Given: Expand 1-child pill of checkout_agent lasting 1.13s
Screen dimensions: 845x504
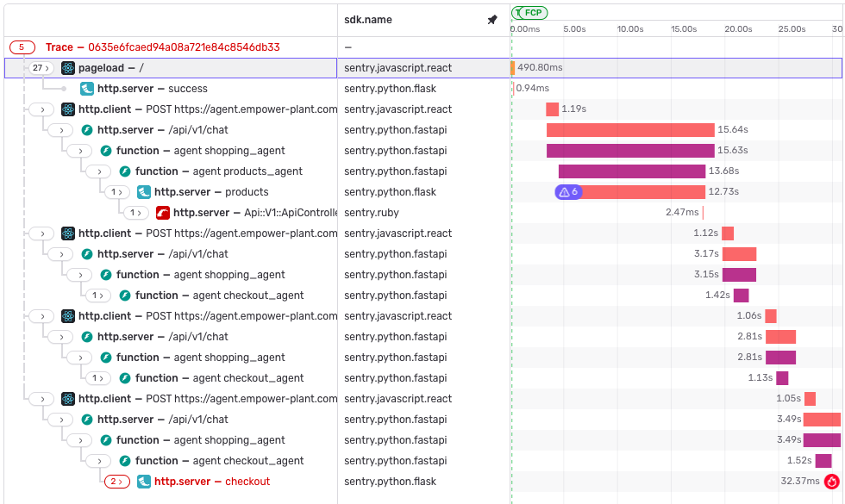Looking at the screenshot, I should (x=97, y=378).
